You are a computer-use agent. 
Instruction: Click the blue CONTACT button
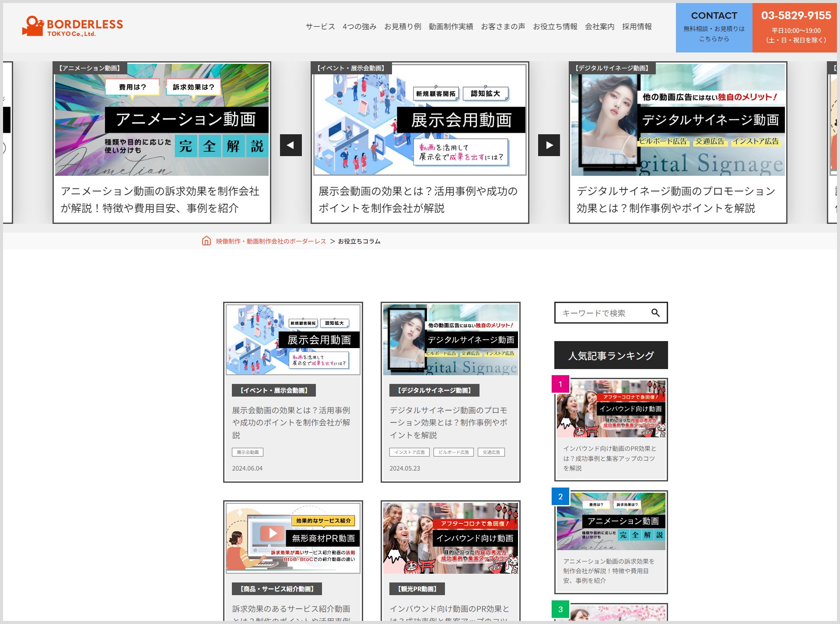[714, 28]
